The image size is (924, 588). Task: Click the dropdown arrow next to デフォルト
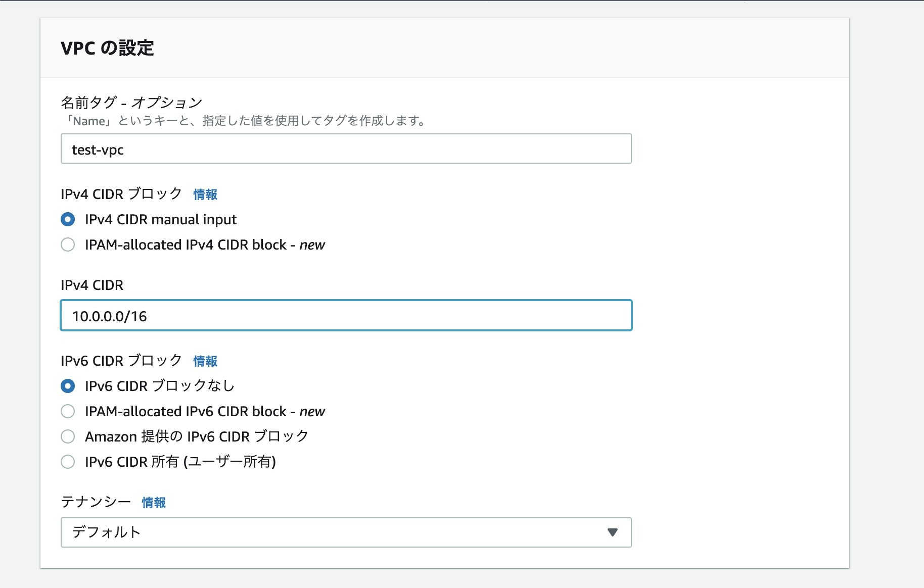click(x=613, y=532)
